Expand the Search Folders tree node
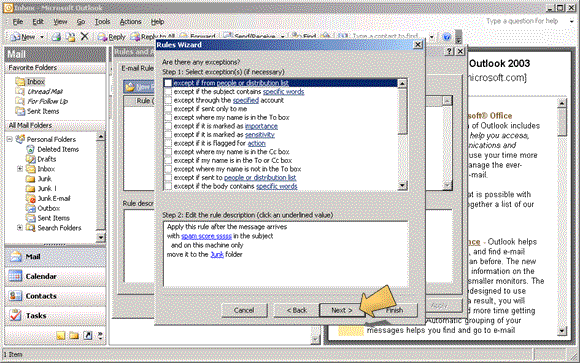 [20, 228]
